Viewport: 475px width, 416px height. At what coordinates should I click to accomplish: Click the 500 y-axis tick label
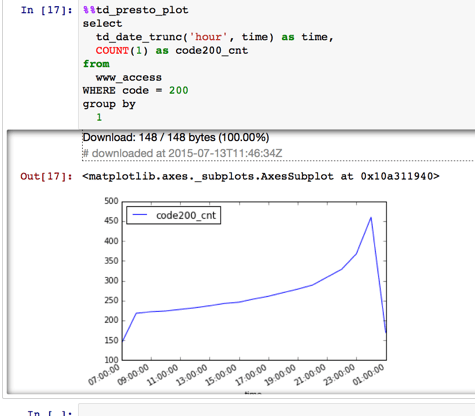coord(111,201)
